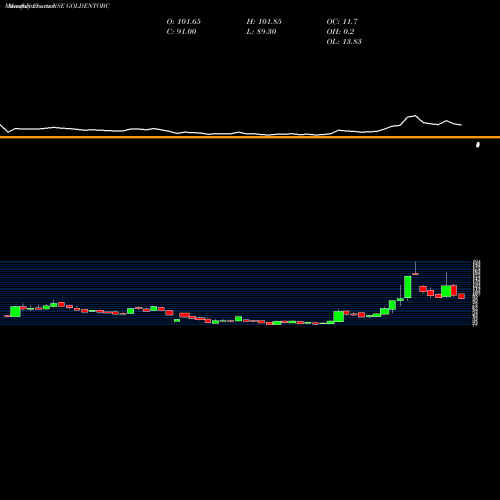
Task: Click the last red candlestick on the right
Action: pos(461,296)
